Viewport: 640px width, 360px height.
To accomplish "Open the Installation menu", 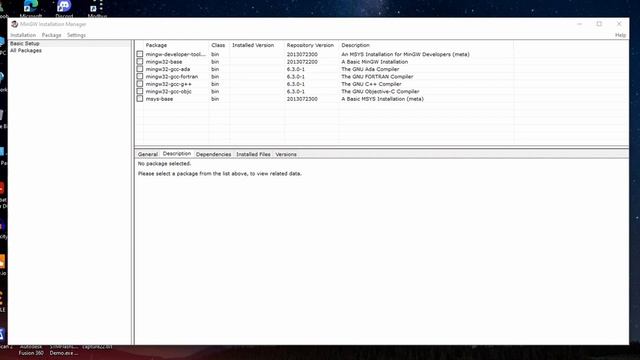I will point(23,35).
